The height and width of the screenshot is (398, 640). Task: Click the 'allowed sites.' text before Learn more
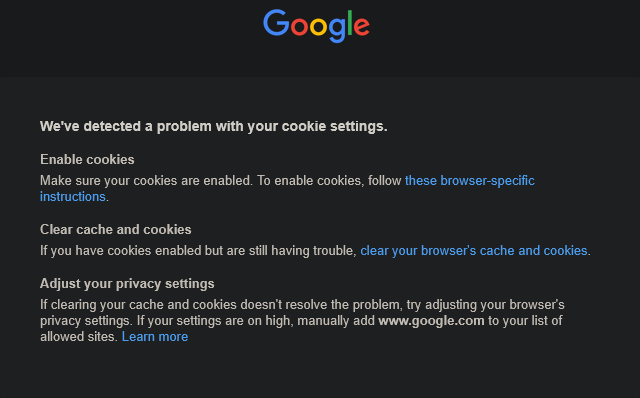[79, 336]
